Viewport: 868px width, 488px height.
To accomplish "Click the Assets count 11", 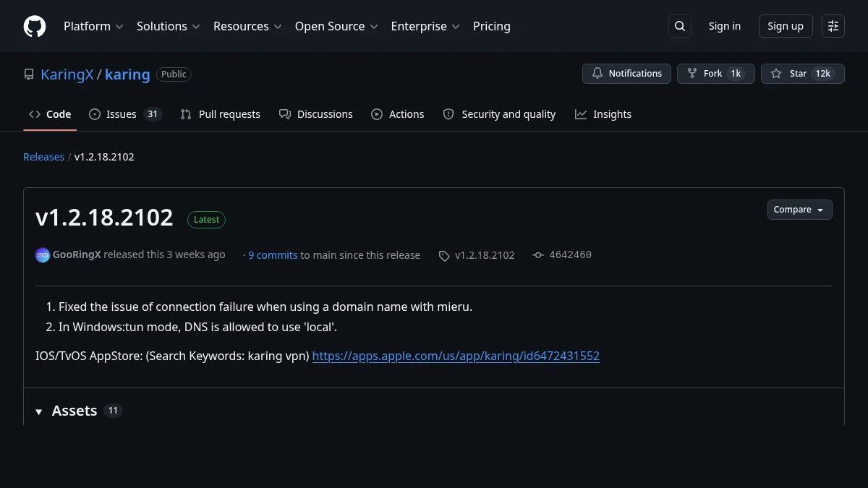I will (x=113, y=411).
